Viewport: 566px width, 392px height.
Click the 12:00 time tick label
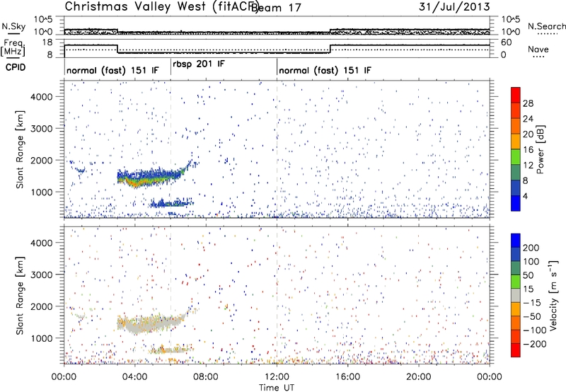277,377
